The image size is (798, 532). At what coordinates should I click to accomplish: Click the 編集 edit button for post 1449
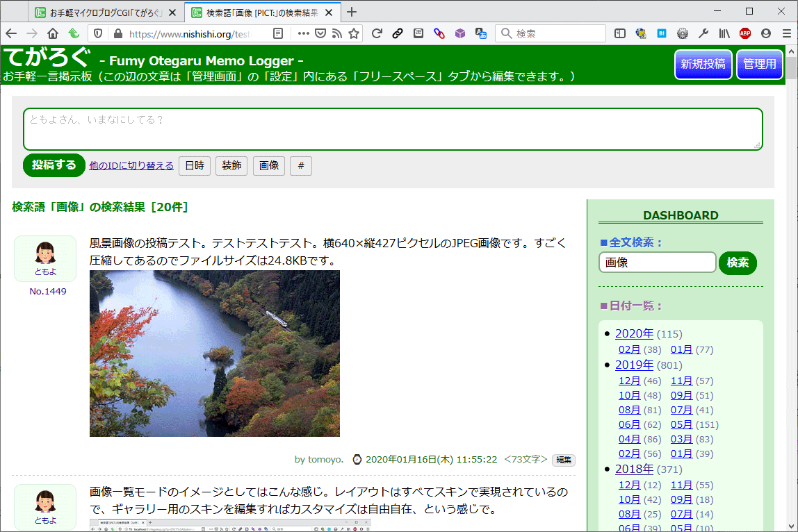(563, 460)
